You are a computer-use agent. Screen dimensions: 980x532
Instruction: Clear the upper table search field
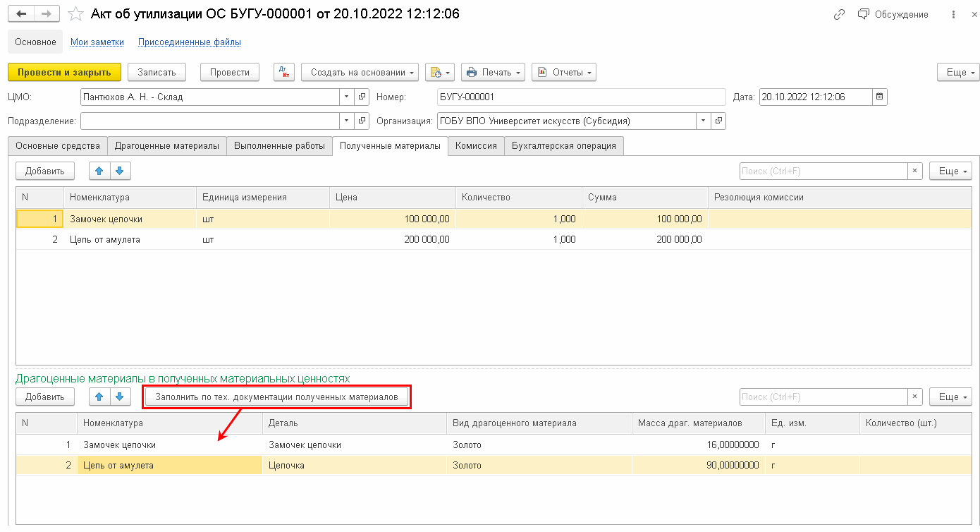914,171
